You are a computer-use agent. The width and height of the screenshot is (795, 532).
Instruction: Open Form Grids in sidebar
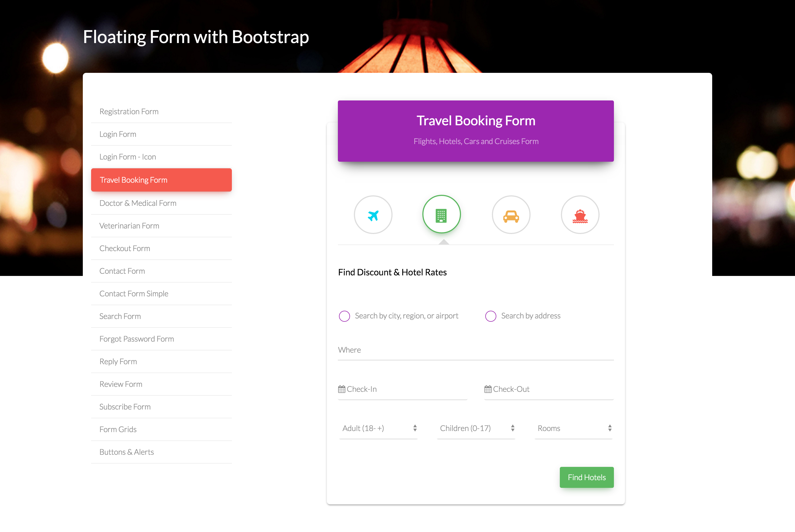[161, 430]
